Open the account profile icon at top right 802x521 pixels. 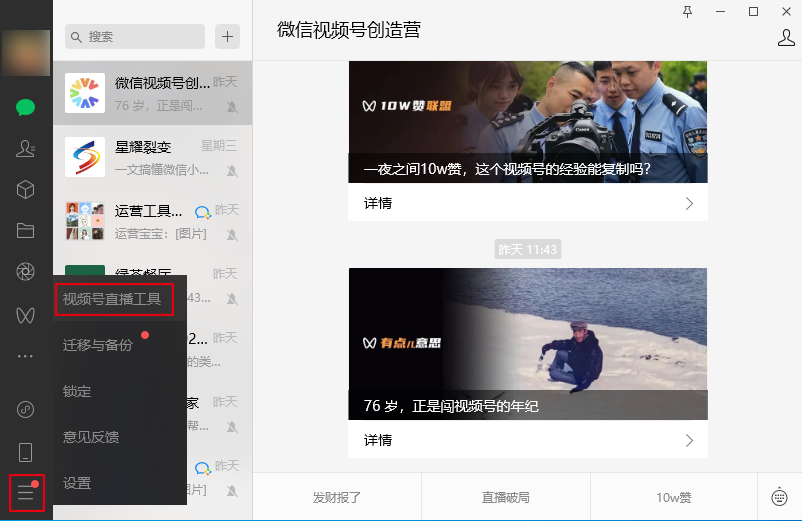click(x=786, y=38)
